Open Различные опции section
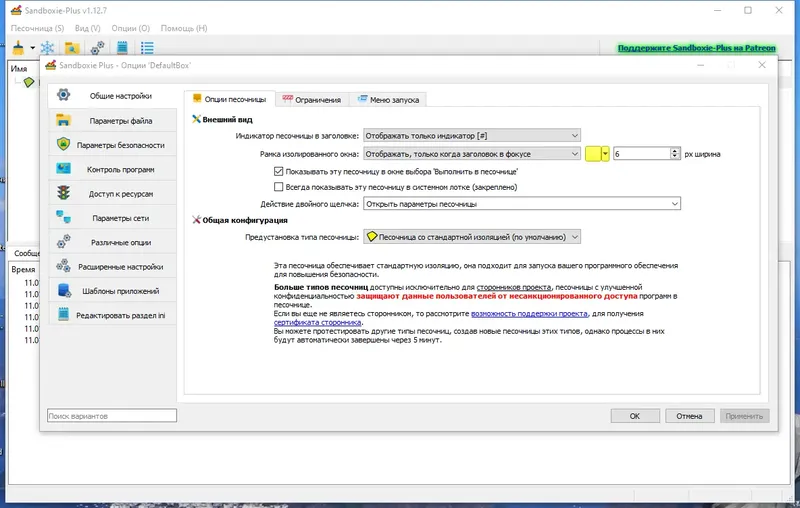The width and height of the screenshot is (800, 508). click(112, 242)
